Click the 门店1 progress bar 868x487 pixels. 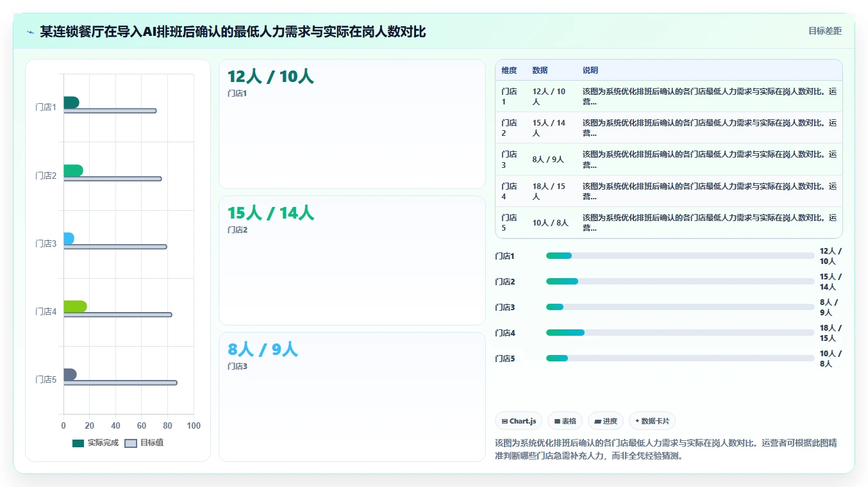(x=680, y=256)
